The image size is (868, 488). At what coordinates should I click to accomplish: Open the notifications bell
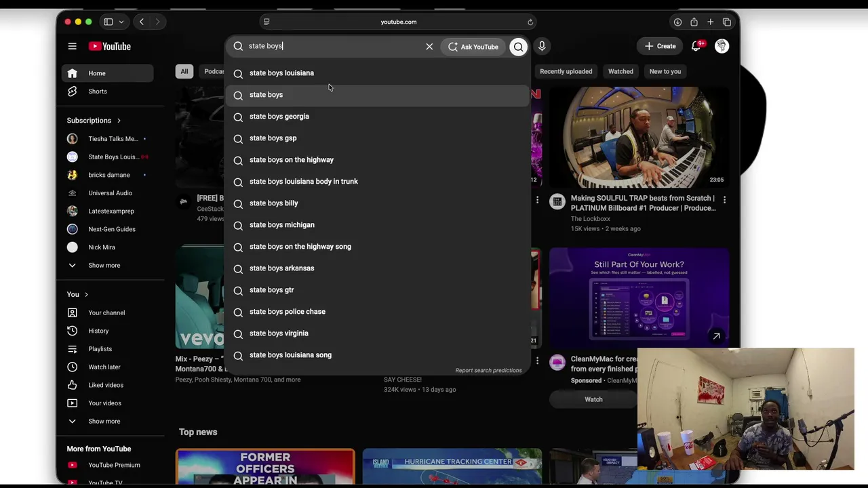(x=696, y=46)
